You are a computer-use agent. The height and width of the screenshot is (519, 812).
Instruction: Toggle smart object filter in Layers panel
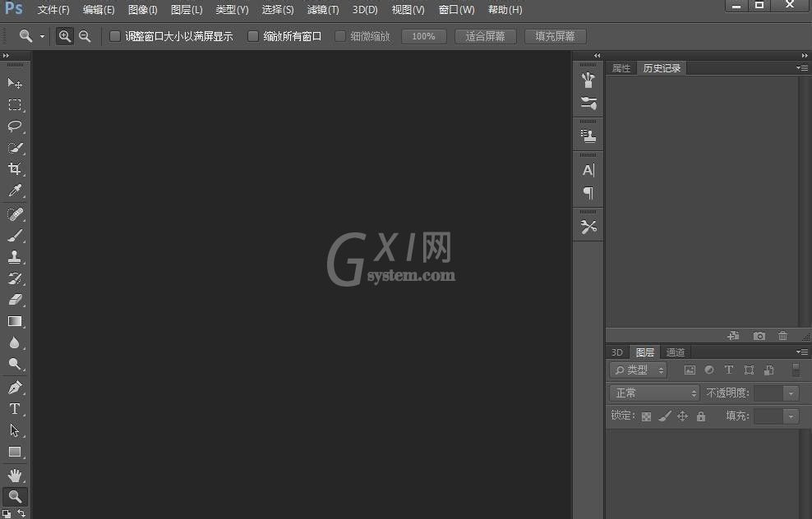pos(769,370)
